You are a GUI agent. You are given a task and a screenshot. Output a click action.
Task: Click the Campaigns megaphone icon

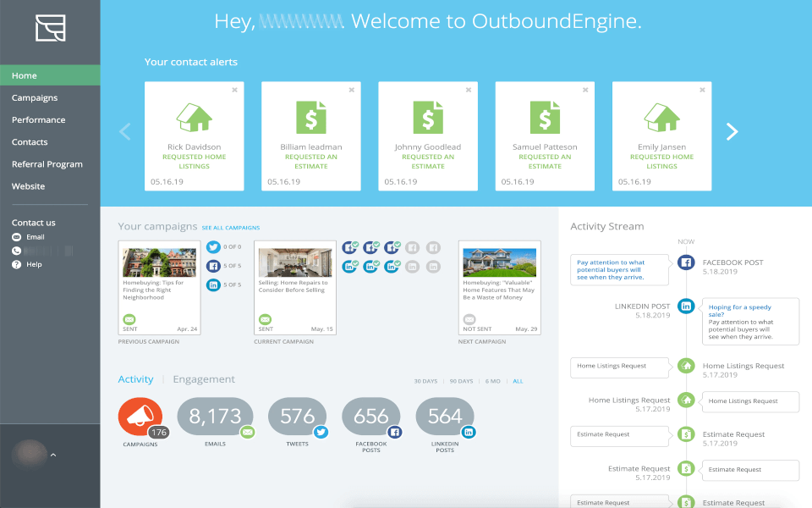[140, 417]
